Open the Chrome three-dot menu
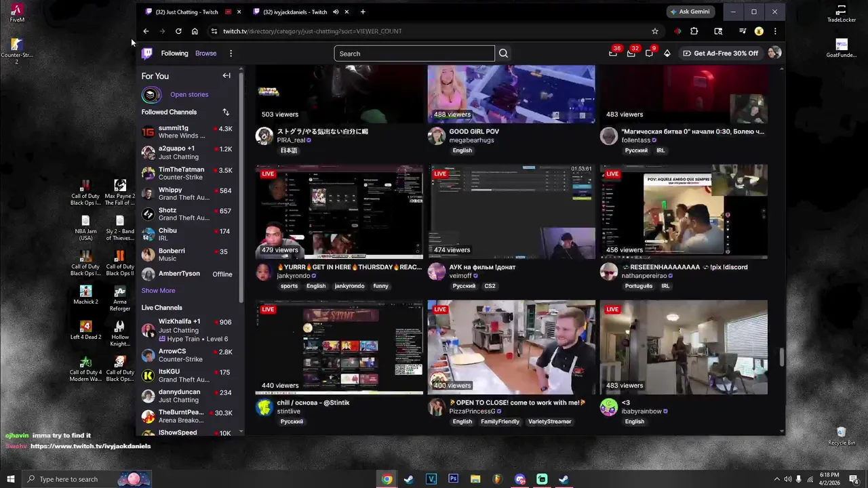This screenshot has width=868, height=488. (x=775, y=31)
